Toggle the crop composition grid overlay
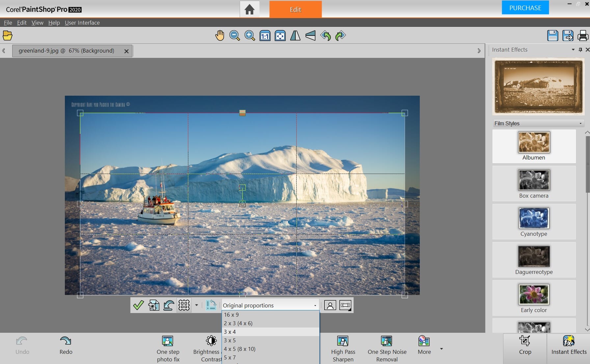 pyautogui.click(x=184, y=305)
